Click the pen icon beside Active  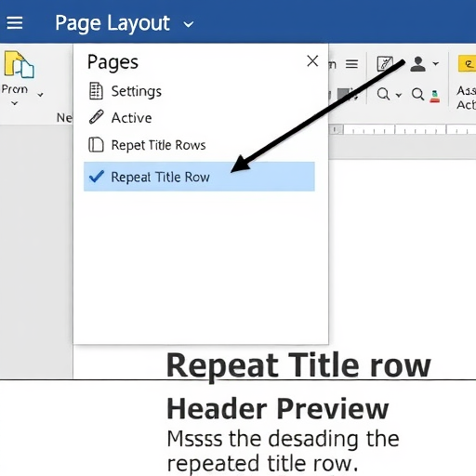(97, 117)
